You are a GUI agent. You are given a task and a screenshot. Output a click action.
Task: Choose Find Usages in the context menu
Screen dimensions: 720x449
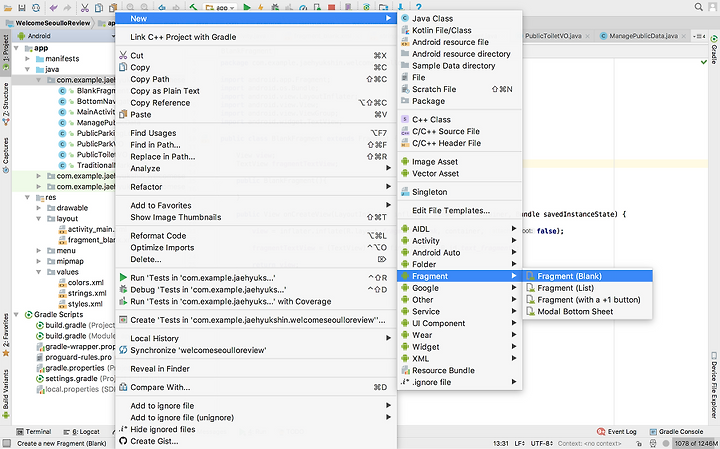[x=256, y=133]
